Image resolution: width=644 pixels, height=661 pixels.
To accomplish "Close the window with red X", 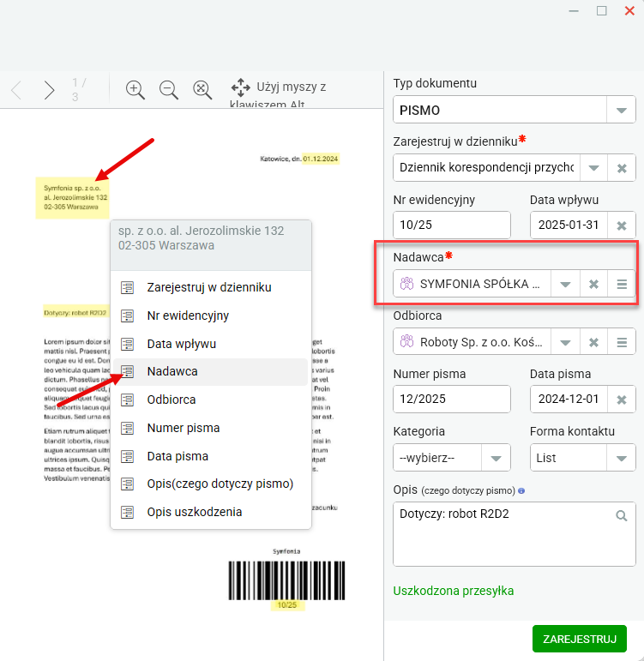I will pos(629,11).
